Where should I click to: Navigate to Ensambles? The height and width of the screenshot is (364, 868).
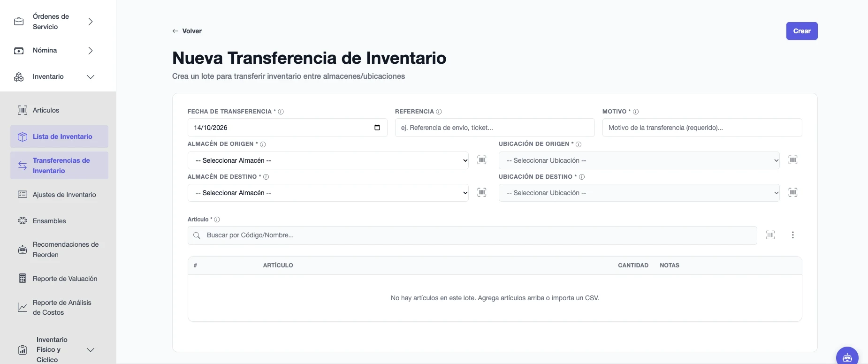tap(59, 221)
